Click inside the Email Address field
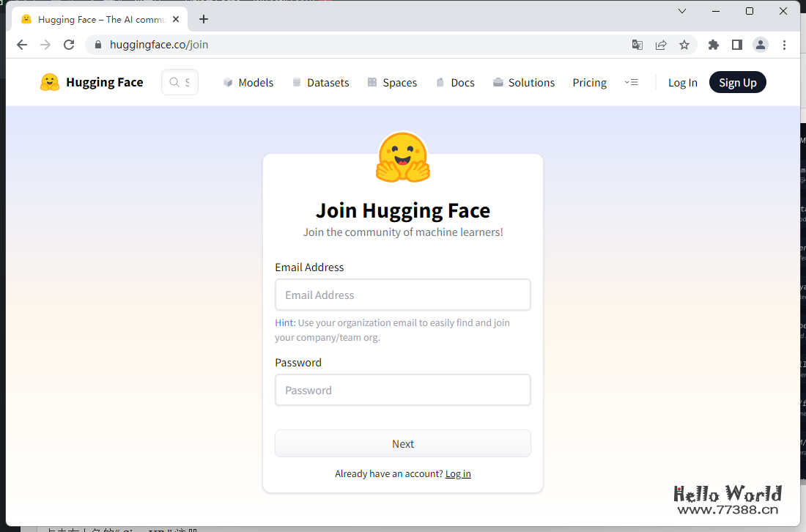The width and height of the screenshot is (806, 532). [x=402, y=295]
